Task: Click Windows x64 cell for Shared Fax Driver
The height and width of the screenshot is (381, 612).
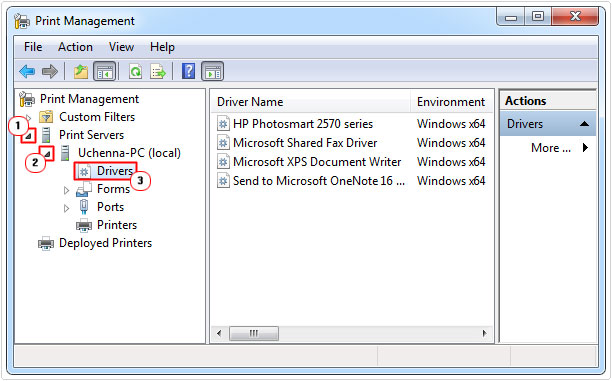Action: (x=451, y=143)
